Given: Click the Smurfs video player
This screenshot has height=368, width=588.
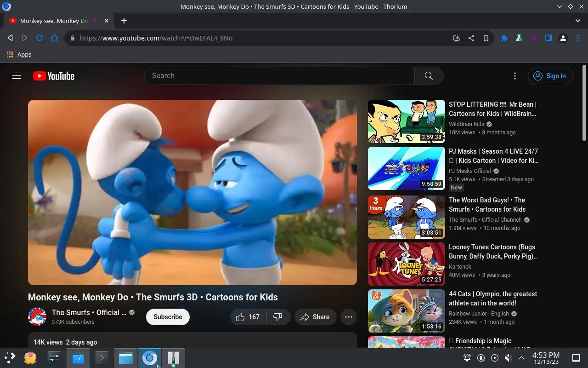Looking at the screenshot, I should (192, 192).
